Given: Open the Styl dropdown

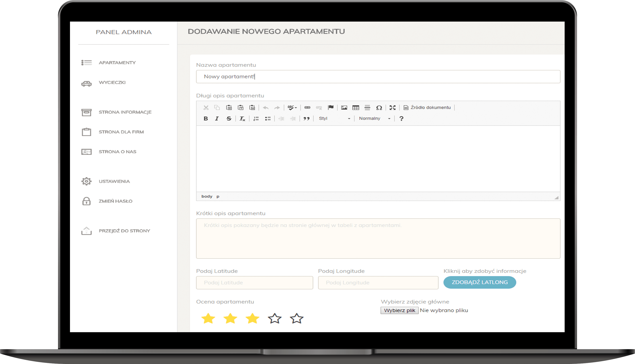Looking at the screenshot, I should pyautogui.click(x=334, y=118).
